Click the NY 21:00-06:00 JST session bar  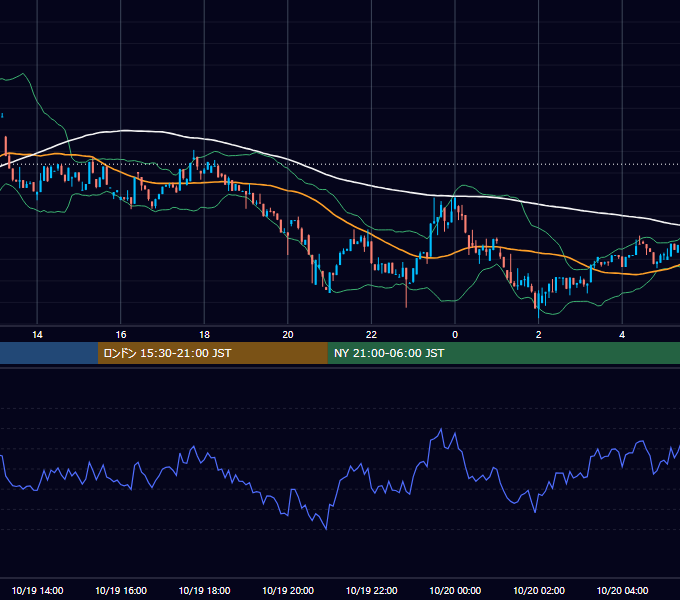503,353
